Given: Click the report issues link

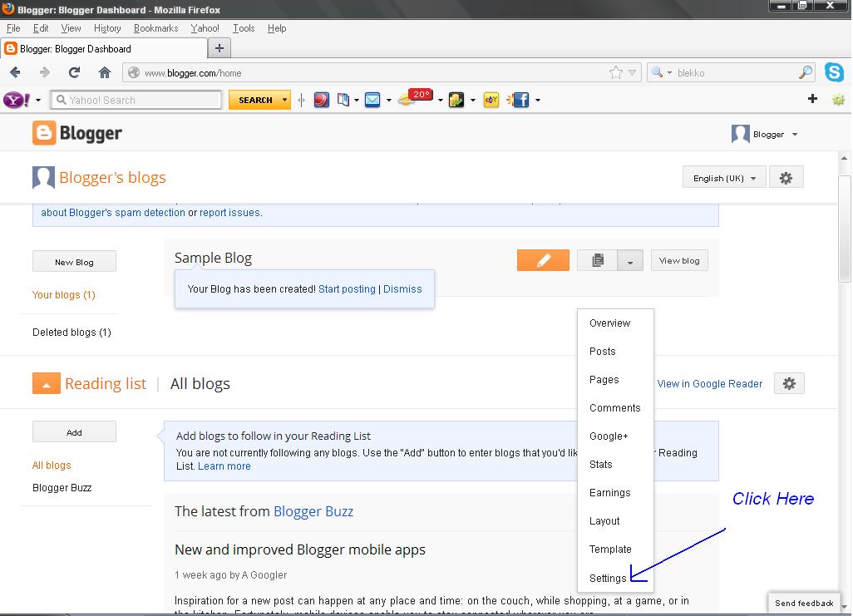Looking at the screenshot, I should (229, 213).
